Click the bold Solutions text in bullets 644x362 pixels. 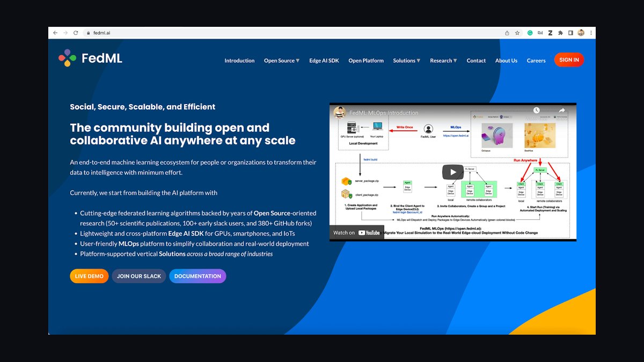172,254
